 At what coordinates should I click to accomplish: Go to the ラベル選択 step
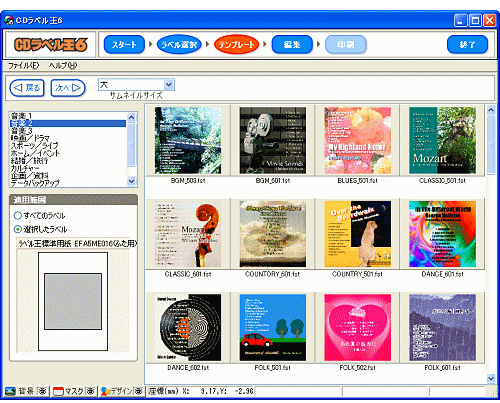click(x=179, y=44)
